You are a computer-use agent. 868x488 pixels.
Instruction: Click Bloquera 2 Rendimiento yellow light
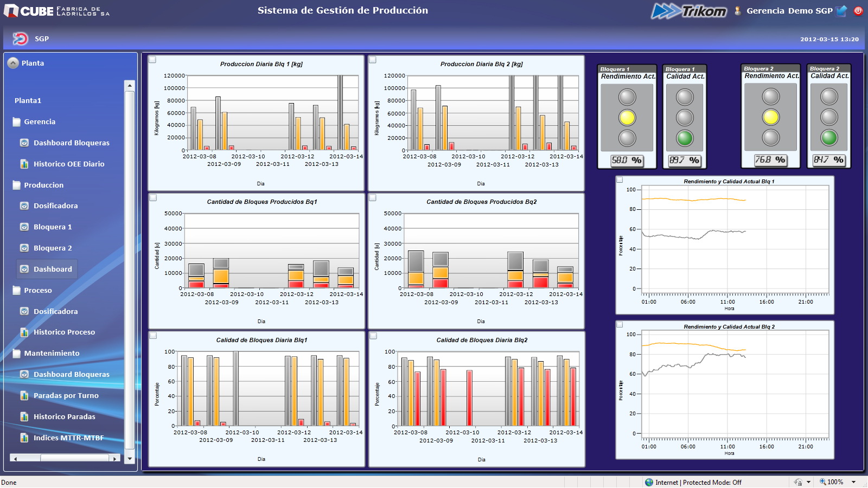click(771, 117)
